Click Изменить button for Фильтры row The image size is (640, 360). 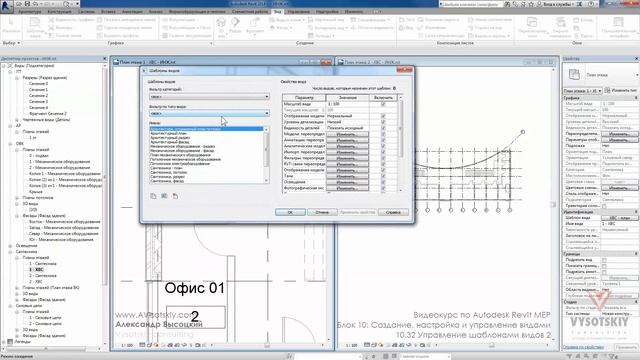coord(347,158)
